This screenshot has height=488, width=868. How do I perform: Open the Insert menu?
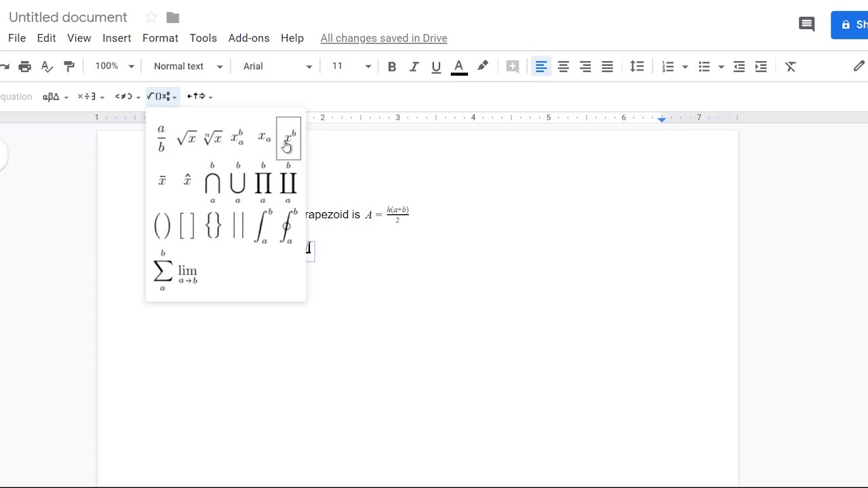pyautogui.click(x=117, y=38)
